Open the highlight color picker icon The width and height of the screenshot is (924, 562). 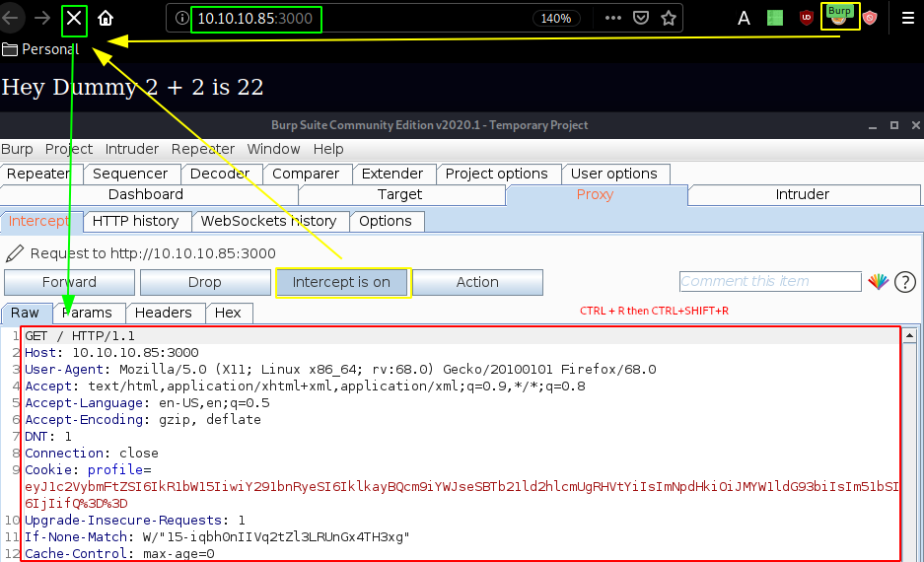878,282
